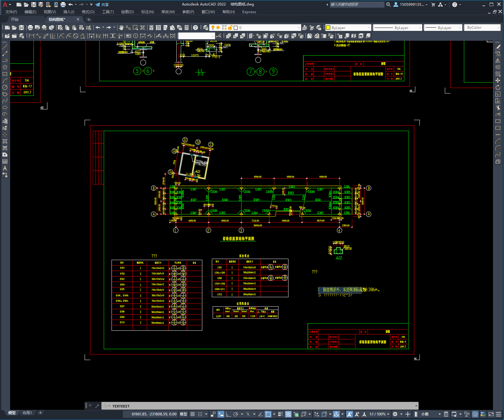Expand the command line history arrow

point(416,406)
